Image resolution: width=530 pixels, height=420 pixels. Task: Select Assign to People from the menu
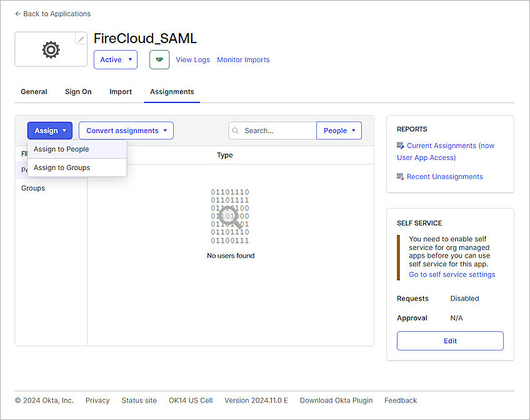click(61, 149)
